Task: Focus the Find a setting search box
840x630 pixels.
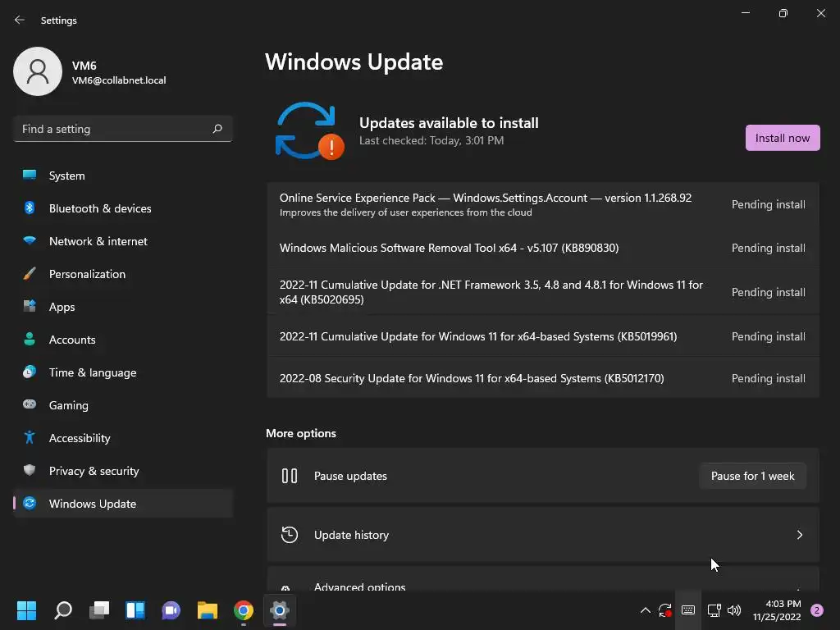Action: [x=123, y=129]
